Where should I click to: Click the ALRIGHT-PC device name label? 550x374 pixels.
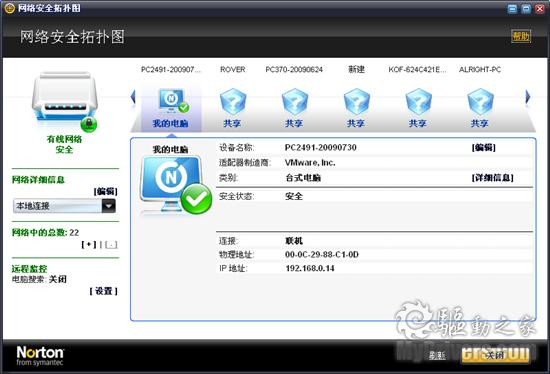point(480,69)
